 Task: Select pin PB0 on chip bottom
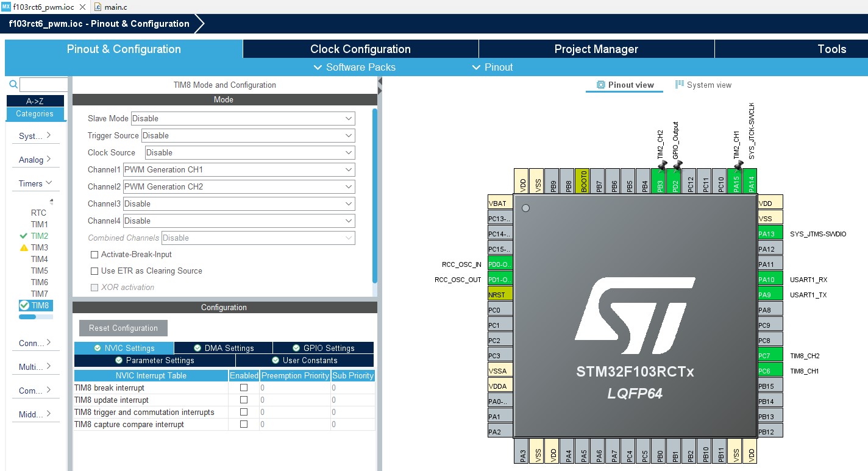tap(660, 451)
